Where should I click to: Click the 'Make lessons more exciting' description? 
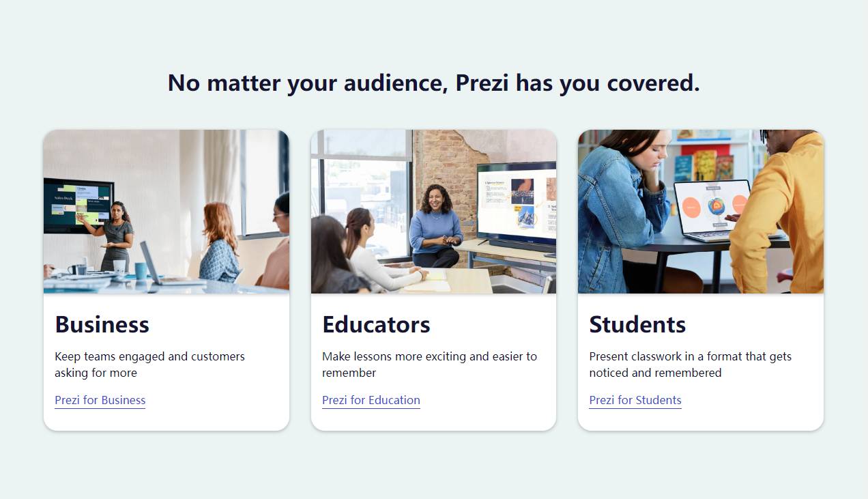tap(429, 365)
